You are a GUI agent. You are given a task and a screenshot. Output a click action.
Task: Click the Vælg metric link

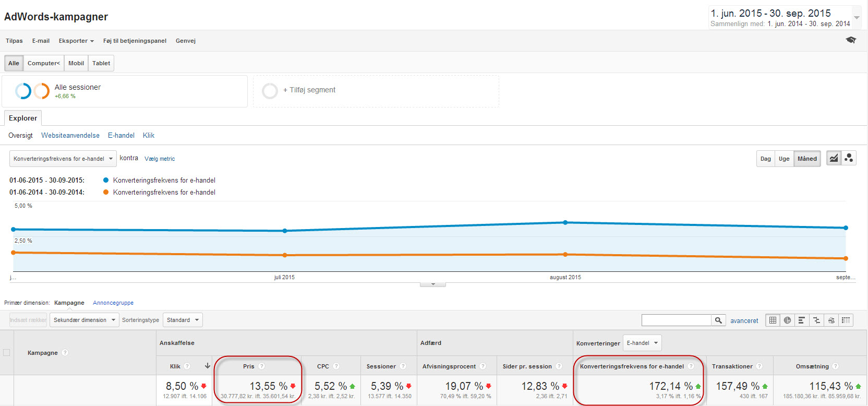tap(160, 159)
